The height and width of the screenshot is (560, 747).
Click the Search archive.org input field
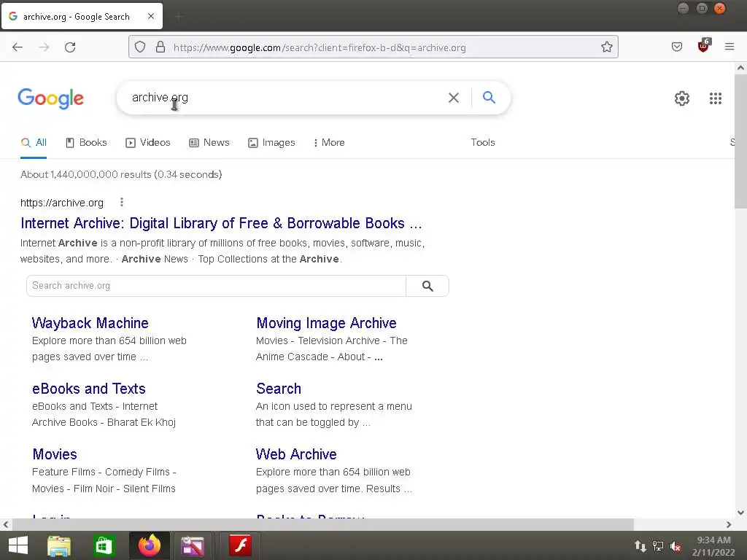point(216,286)
